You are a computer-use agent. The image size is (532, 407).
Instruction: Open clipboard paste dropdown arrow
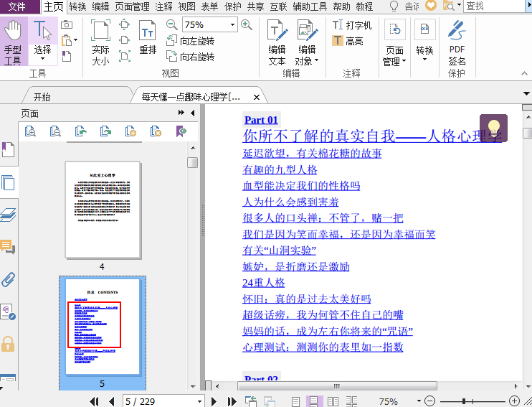76,40
